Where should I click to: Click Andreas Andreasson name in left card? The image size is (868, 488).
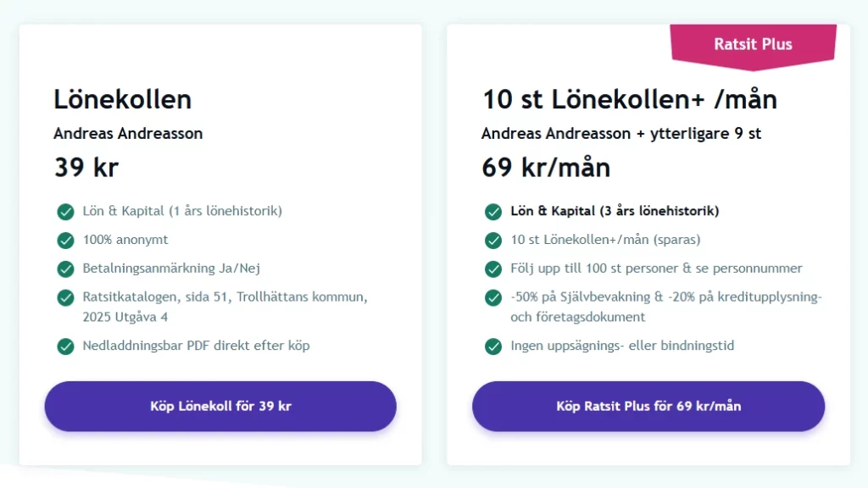point(128,134)
